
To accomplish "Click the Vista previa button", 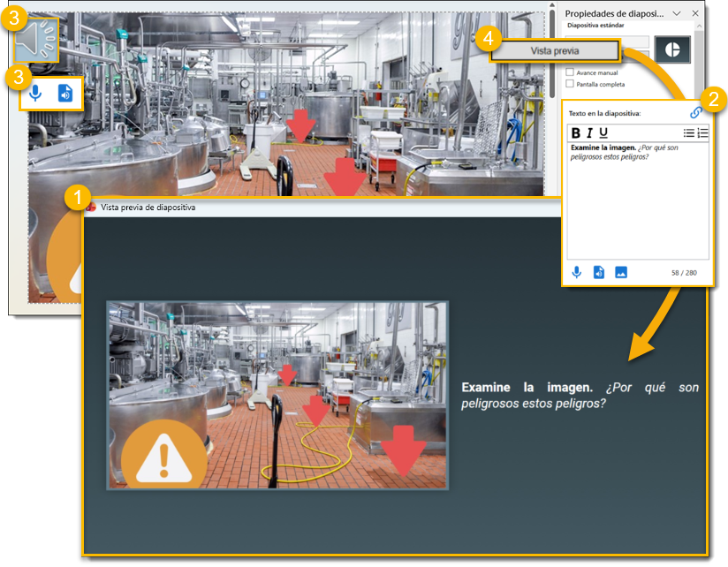I will pos(554,51).
